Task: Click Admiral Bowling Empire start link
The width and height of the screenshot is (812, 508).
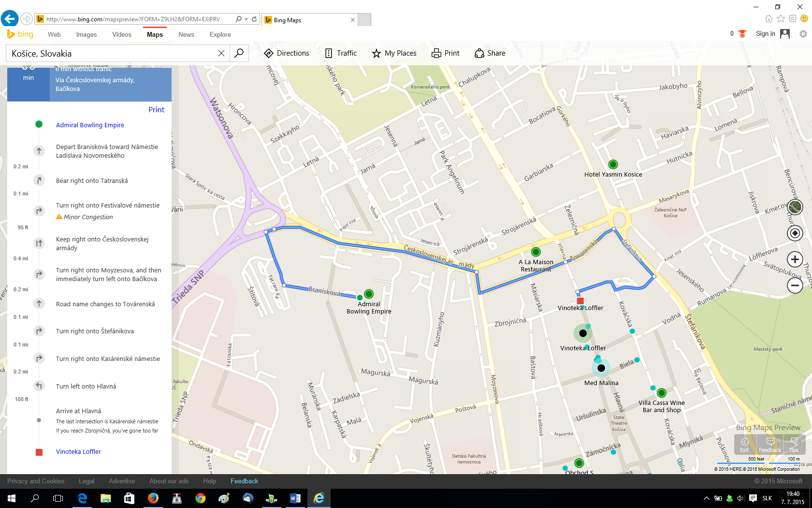Action: 90,125
